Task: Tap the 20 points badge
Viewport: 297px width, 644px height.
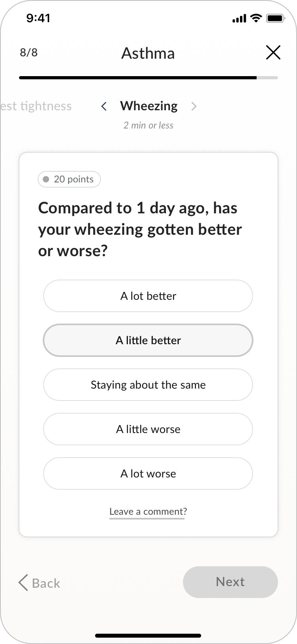Action: pos(69,179)
